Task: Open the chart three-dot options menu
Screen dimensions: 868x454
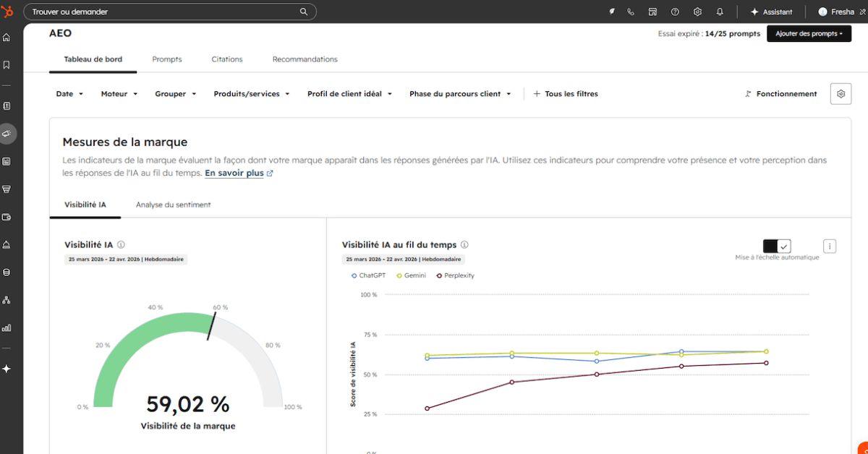Action: click(830, 246)
